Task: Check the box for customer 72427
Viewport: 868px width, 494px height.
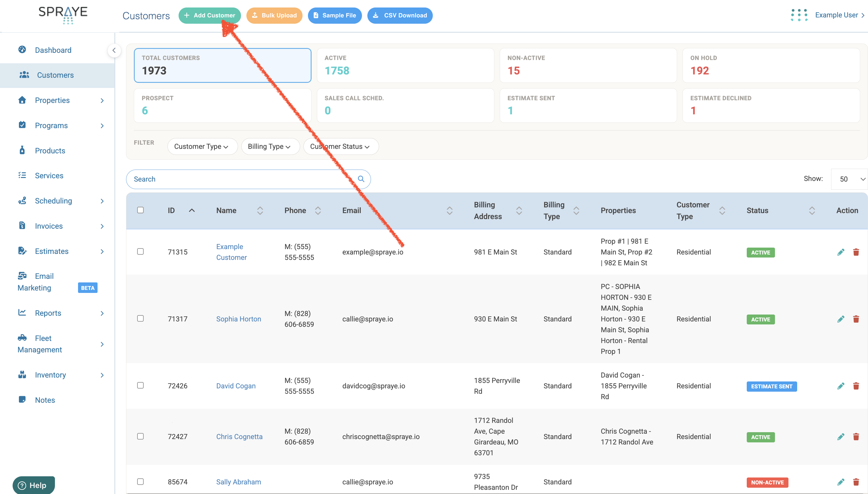Action: point(140,436)
